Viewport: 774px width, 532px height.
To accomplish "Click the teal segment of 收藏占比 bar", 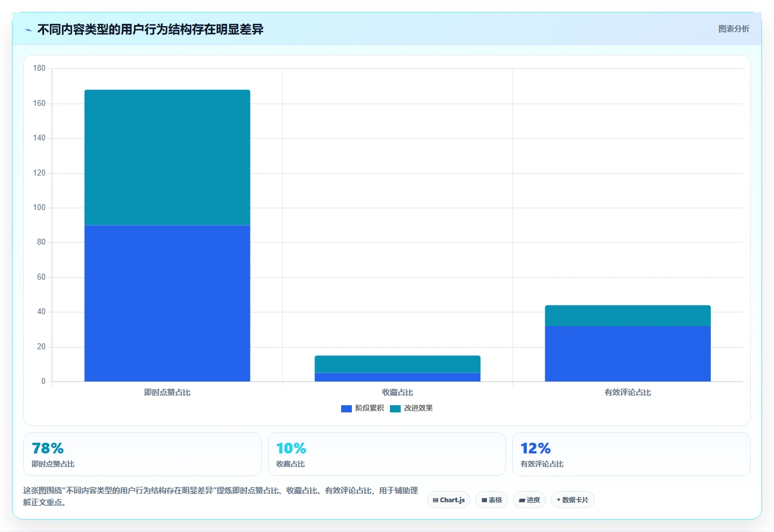I will click(x=398, y=364).
